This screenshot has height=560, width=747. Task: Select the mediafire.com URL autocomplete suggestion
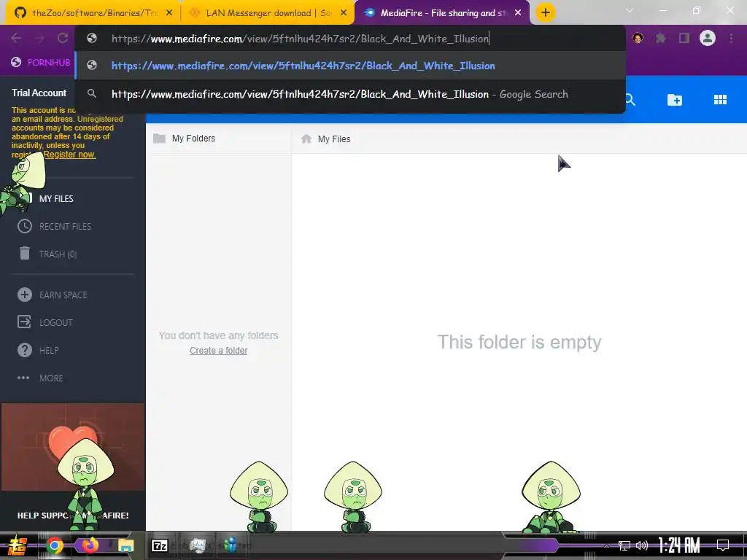pyautogui.click(x=350, y=66)
